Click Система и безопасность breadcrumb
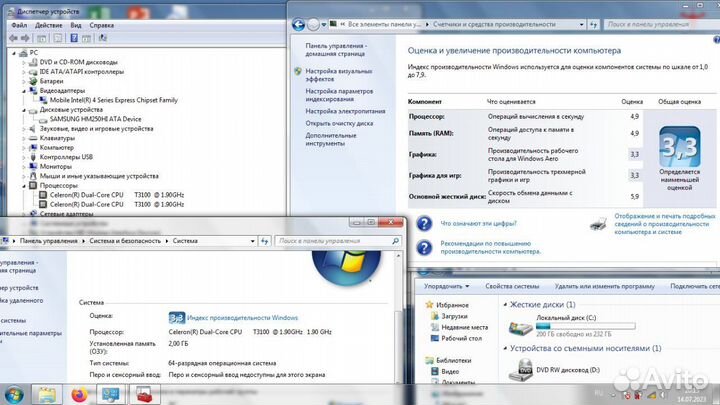The height and width of the screenshot is (405, 720). tap(125, 241)
